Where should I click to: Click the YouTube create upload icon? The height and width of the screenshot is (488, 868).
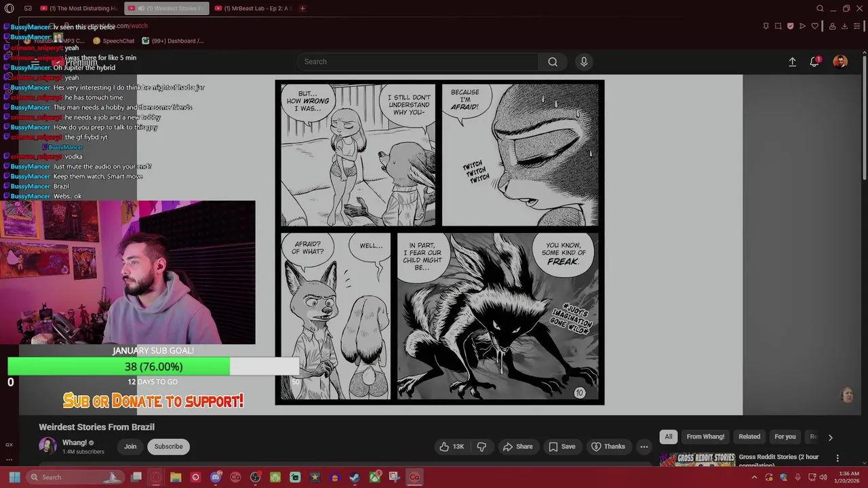click(x=792, y=62)
